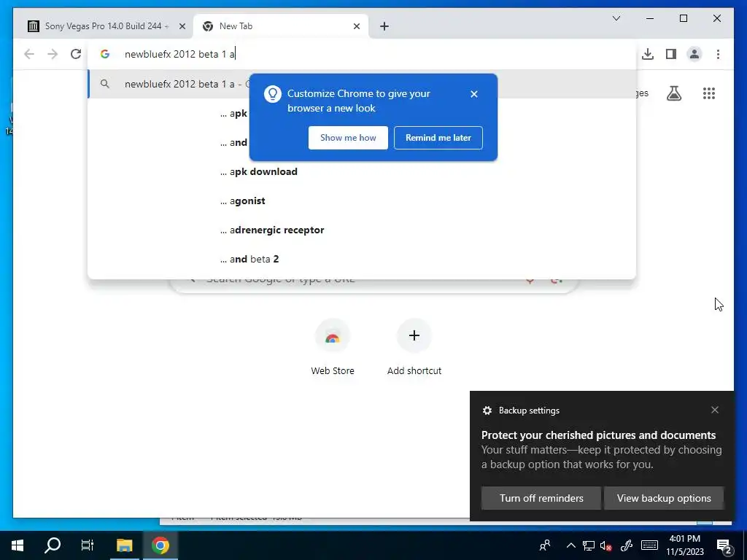Click View backup options button
Image resolution: width=747 pixels, height=560 pixels.
click(x=664, y=498)
